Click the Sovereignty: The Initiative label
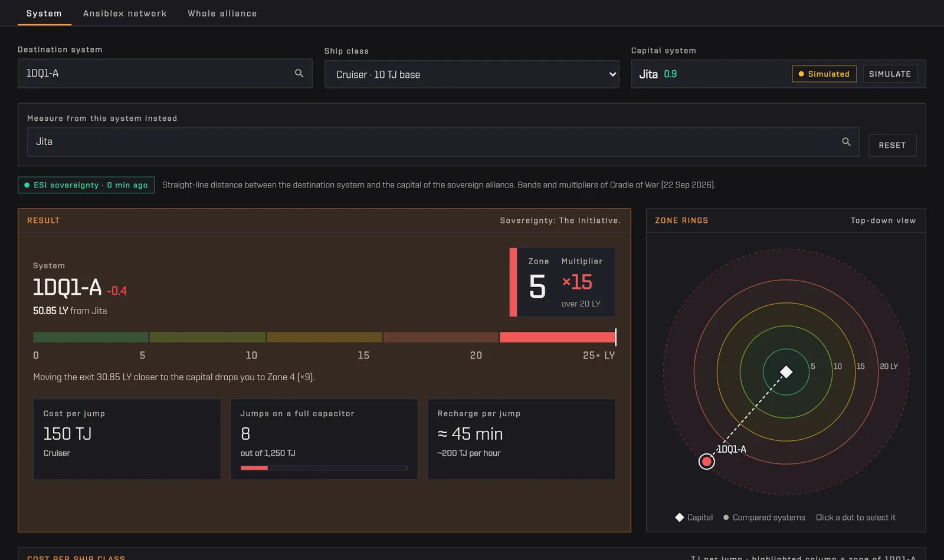 (560, 220)
